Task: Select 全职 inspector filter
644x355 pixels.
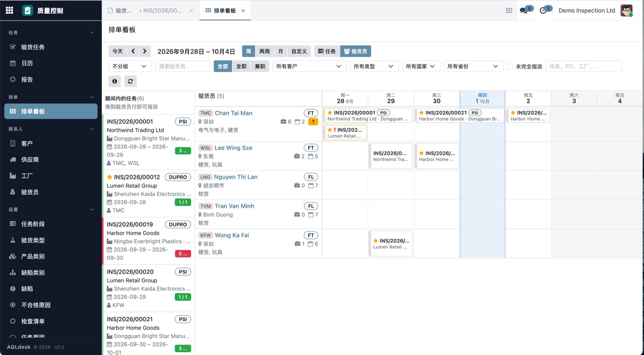Action: (x=241, y=66)
